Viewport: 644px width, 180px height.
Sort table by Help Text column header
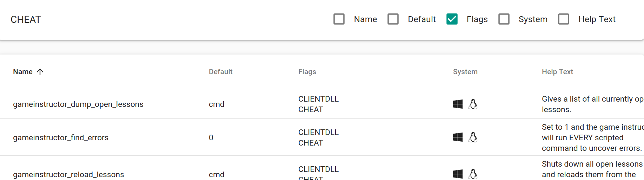coord(557,72)
